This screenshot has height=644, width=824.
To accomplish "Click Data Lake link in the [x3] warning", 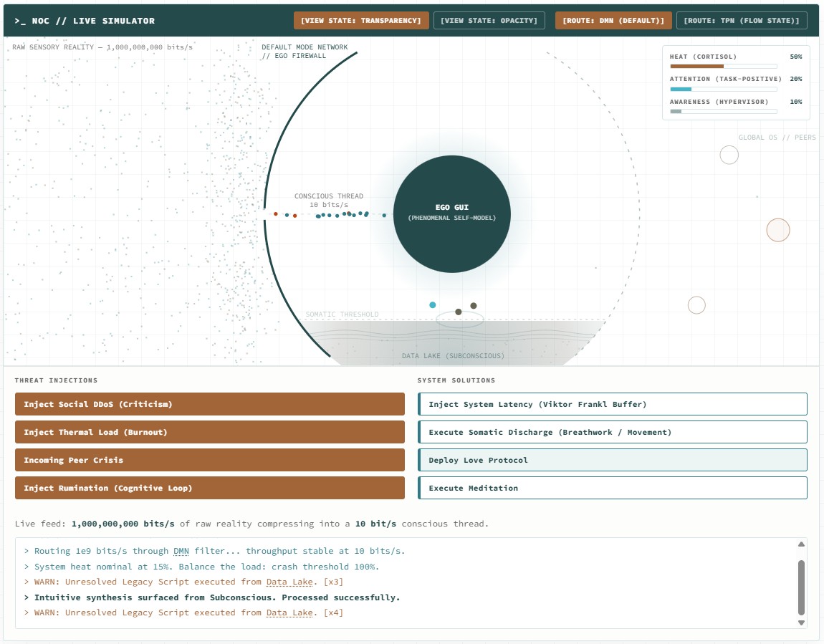I will pos(289,582).
